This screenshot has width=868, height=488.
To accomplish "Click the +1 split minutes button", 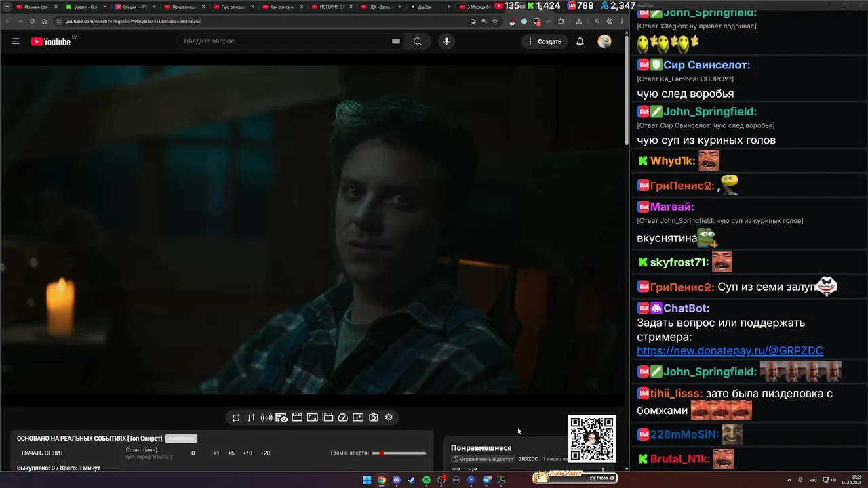I will (x=216, y=453).
